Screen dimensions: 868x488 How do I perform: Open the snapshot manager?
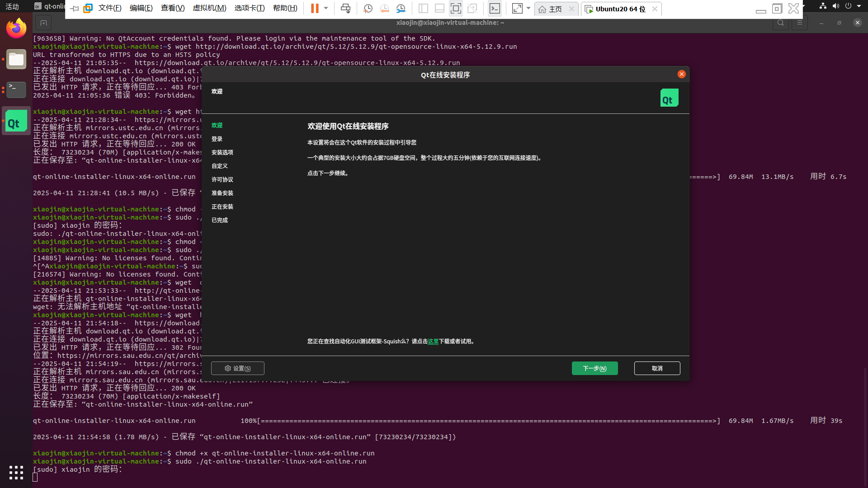coord(401,9)
